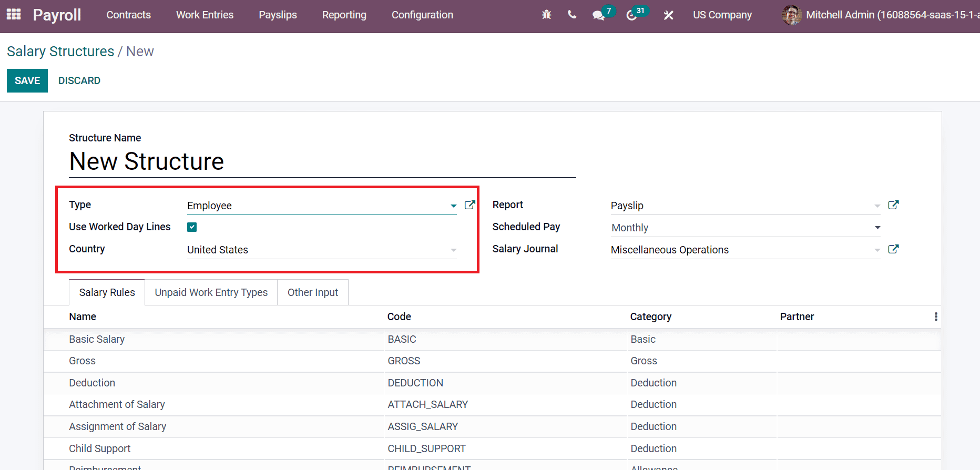Image resolution: width=980 pixels, height=470 pixels.
Task: Expand the Country dropdown
Action: click(x=453, y=250)
